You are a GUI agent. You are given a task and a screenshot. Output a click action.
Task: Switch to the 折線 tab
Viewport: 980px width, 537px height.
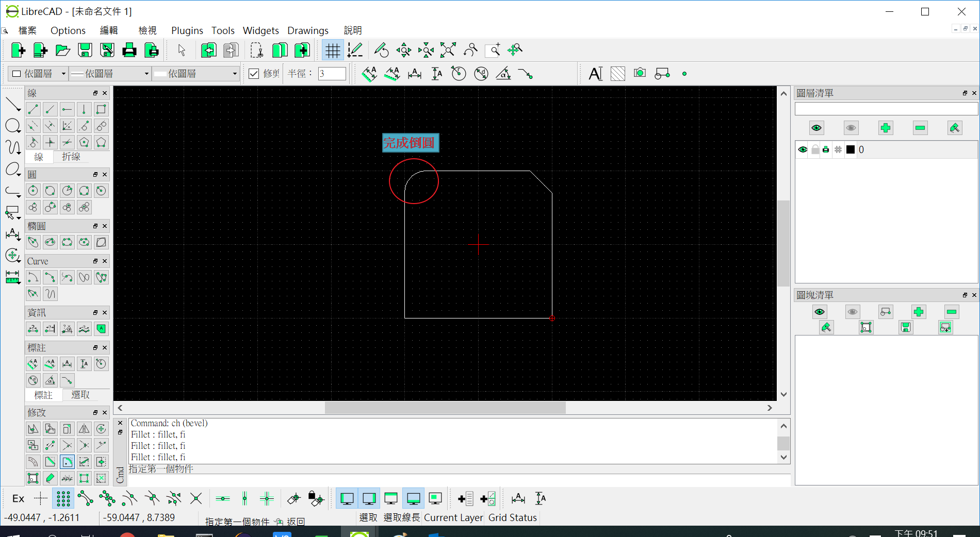point(71,157)
